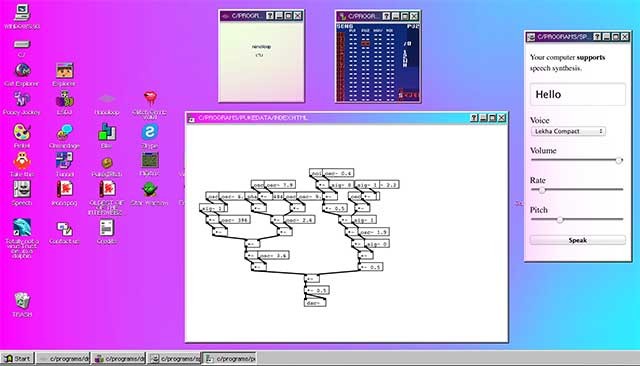The image size is (640, 366).
Task: Open the LSDJ desktop icon
Action: (64, 99)
